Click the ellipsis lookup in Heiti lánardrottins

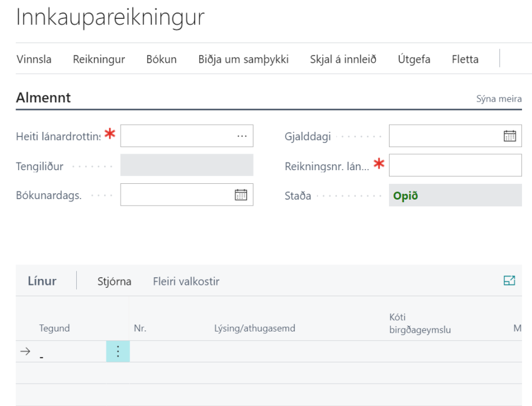pyautogui.click(x=242, y=136)
